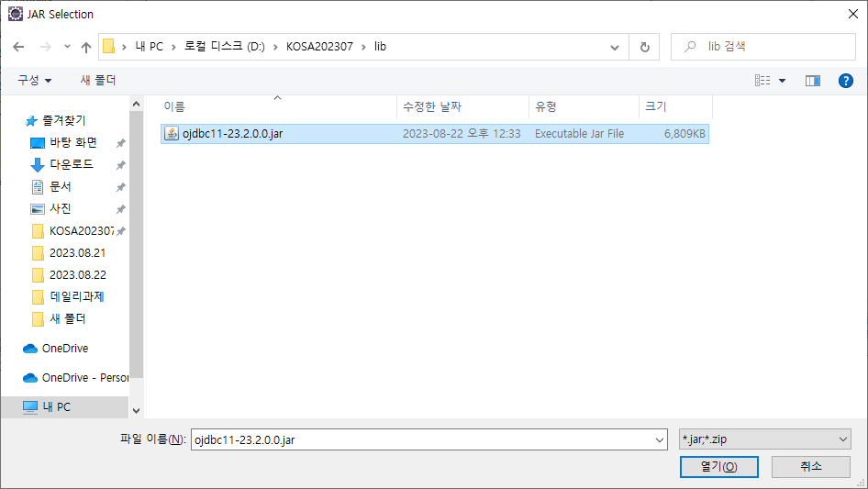Click the forward navigation arrow
The image size is (868, 489).
tap(45, 47)
